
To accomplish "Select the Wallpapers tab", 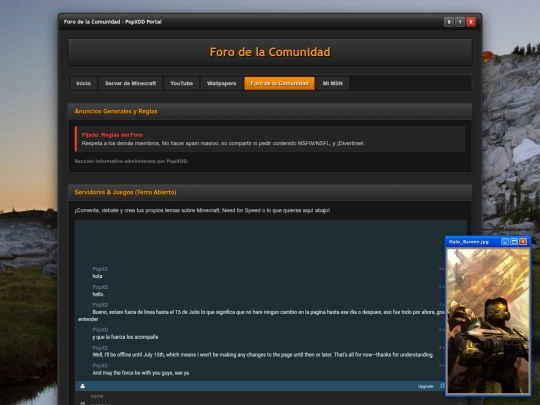I will coord(221,83).
